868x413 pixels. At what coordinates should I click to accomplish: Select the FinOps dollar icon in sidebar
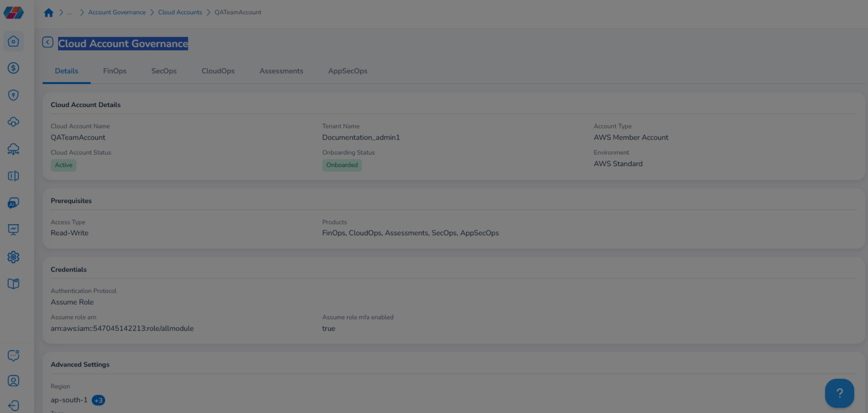[x=13, y=68]
